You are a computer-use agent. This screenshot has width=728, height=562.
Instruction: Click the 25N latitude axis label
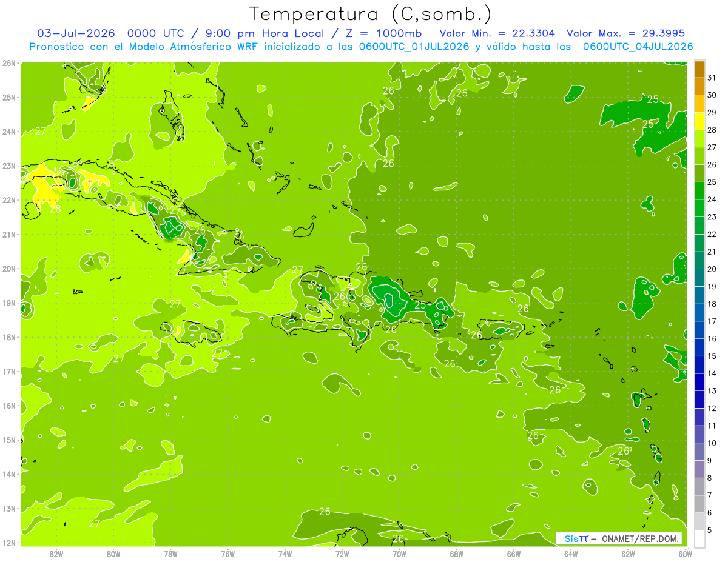click(10, 98)
